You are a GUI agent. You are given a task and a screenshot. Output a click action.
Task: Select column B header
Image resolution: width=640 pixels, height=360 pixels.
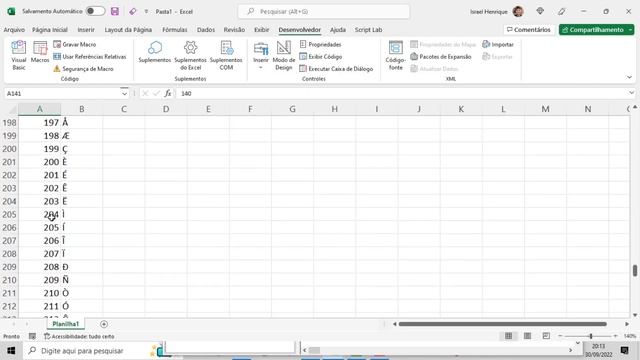click(82, 109)
